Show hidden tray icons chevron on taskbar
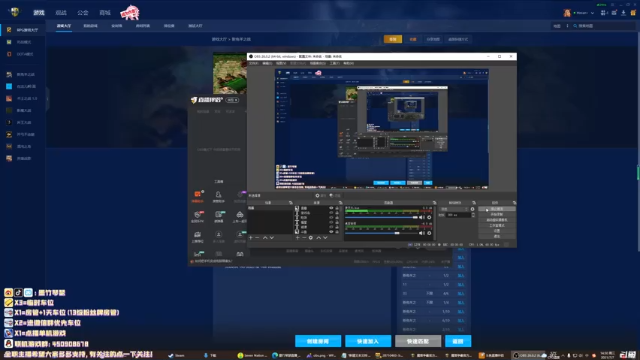Screen dimensions: 640x360 (563, 355)
